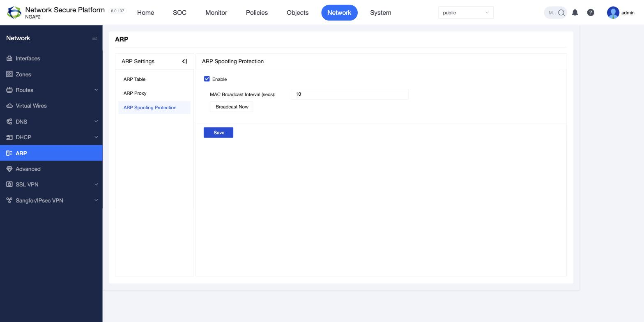This screenshot has height=322, width=644.
Task: Open ARP Proxy settings
Action: (154, 93)
